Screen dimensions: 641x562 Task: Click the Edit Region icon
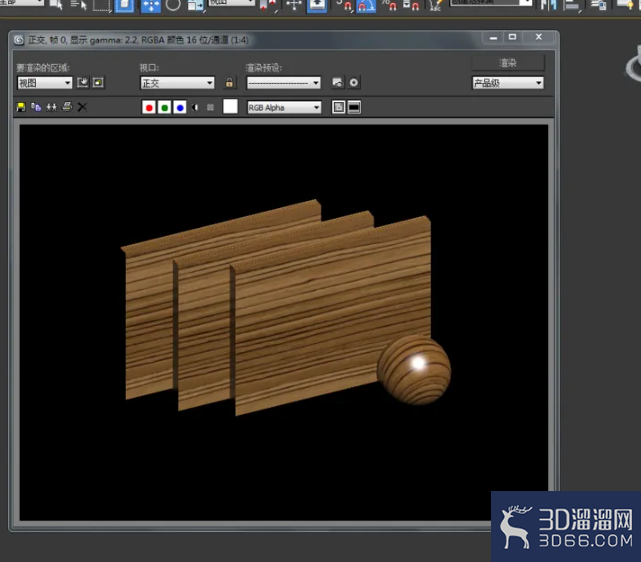[x=83, y=83]
